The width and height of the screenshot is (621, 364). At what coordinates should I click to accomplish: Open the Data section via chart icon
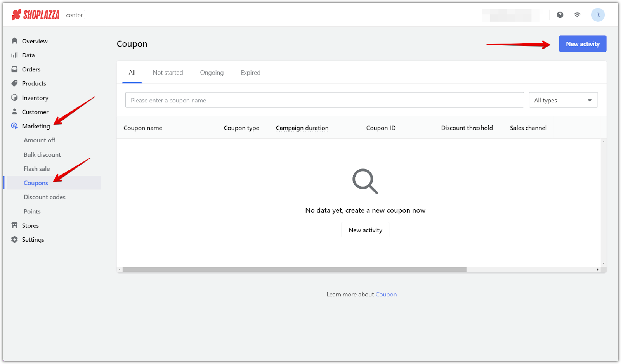coord(14,55)
